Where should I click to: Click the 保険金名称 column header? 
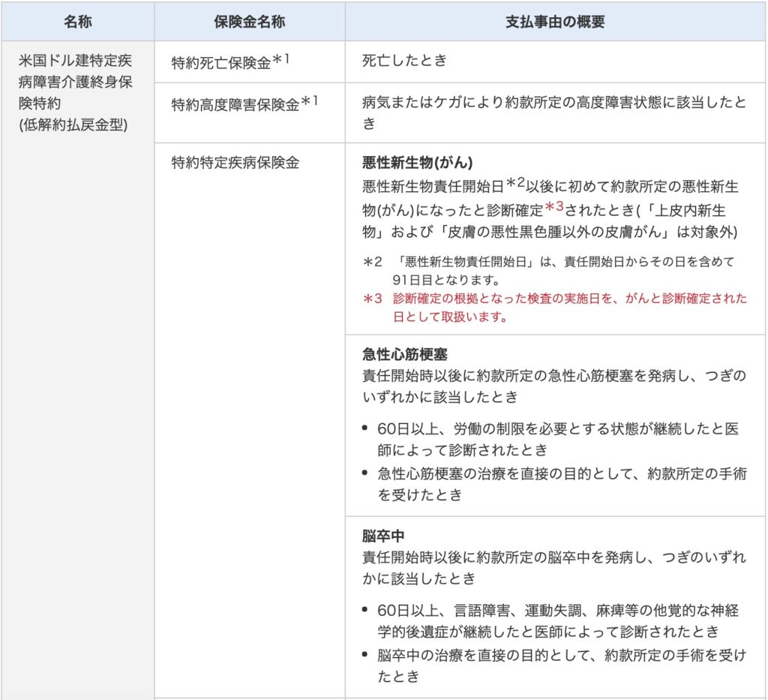(249, 21)
